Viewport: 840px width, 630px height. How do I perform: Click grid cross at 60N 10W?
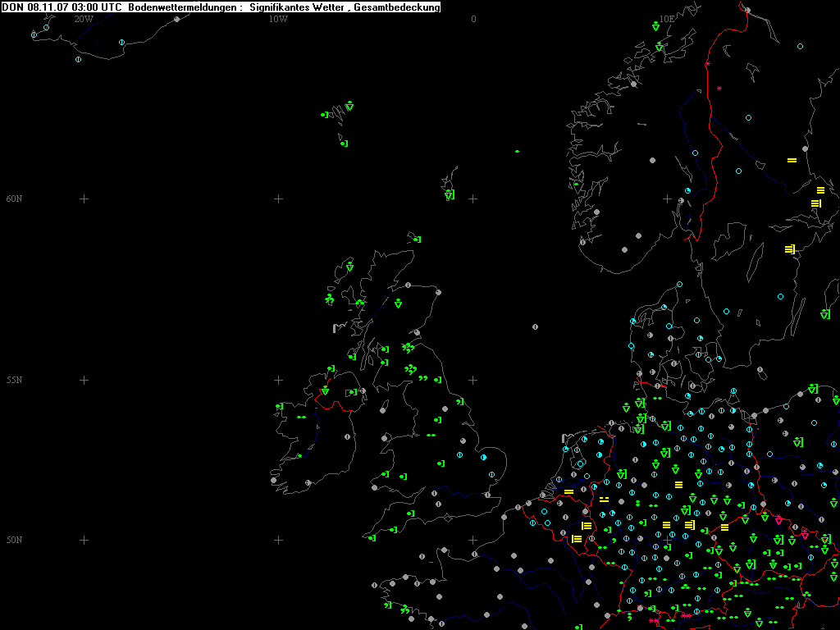[278, 199]
